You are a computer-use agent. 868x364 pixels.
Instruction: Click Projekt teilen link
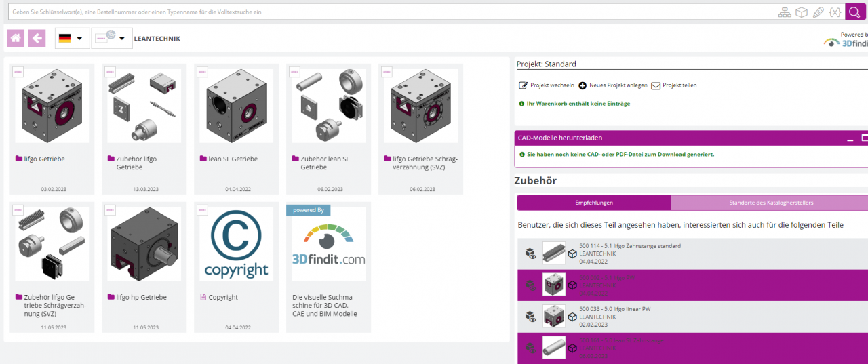[673, 85]
